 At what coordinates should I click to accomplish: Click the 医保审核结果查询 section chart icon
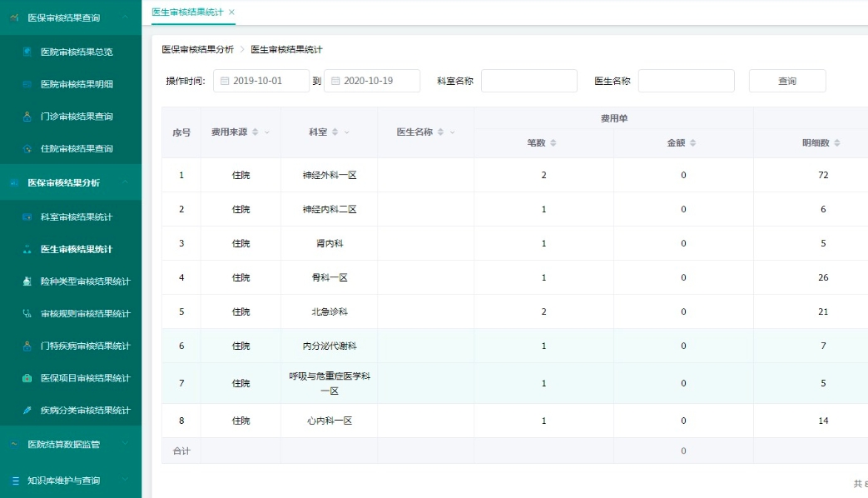[x=14, y=17]
